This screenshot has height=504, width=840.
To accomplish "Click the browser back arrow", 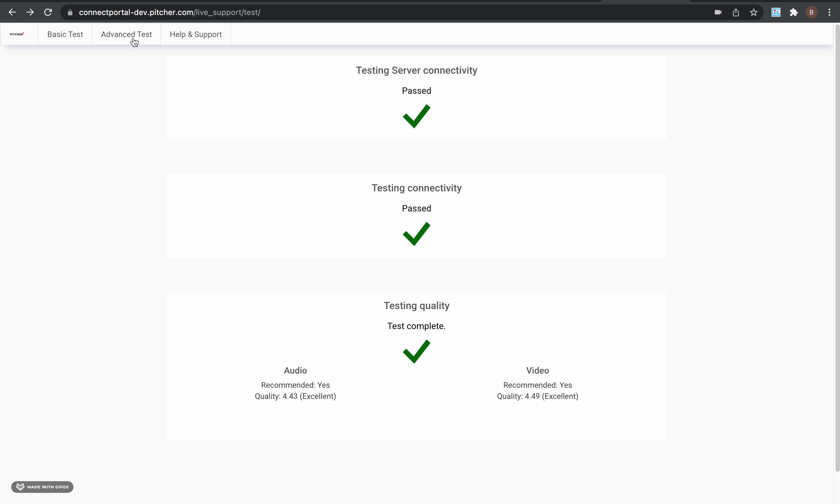I will pos(12,13).
